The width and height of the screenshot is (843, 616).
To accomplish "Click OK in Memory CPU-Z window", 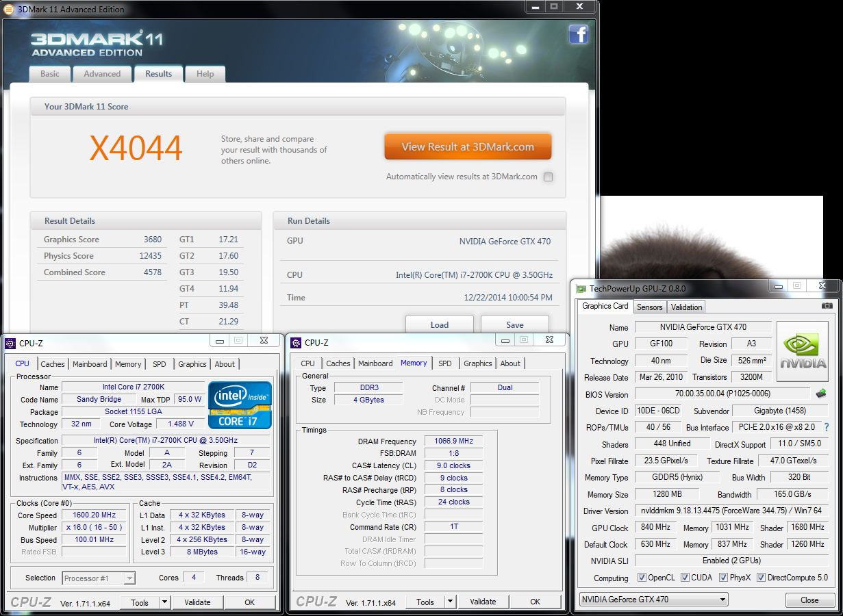I will pos(536,602).
